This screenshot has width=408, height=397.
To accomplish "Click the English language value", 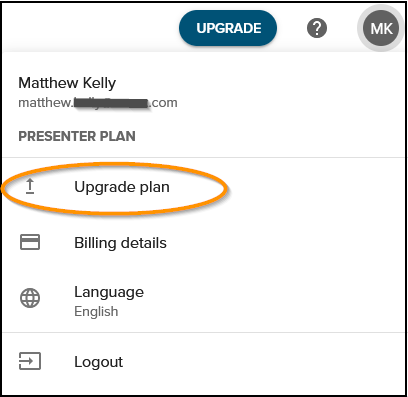I will [96, 311].
